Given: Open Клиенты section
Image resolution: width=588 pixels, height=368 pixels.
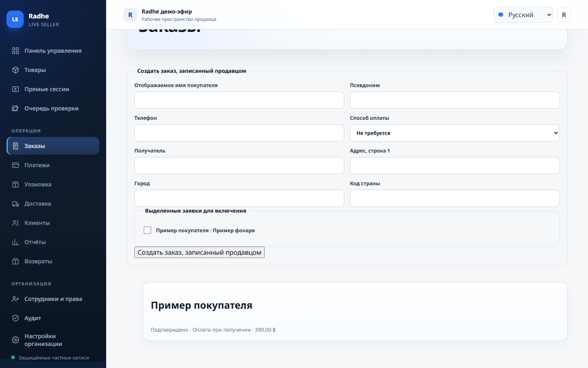Looking at the screenshot, I should pos(53,223).
